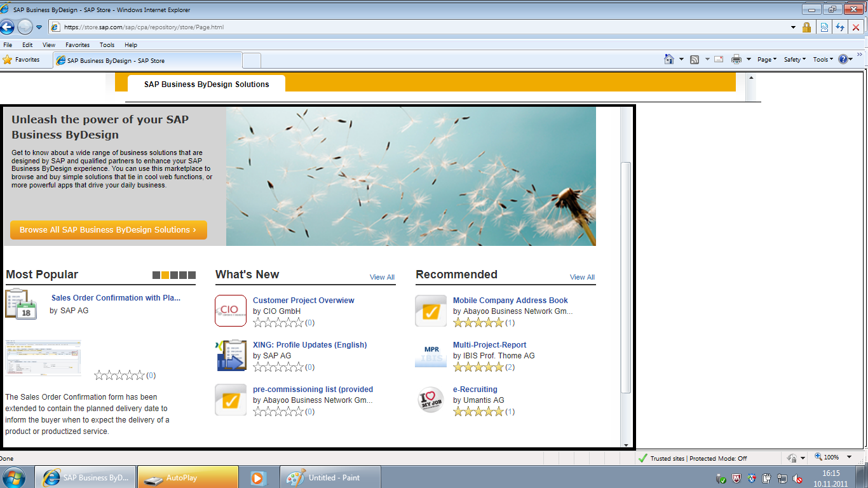Click the address bar URL field
868x488 pixels.
click(418, 27)
